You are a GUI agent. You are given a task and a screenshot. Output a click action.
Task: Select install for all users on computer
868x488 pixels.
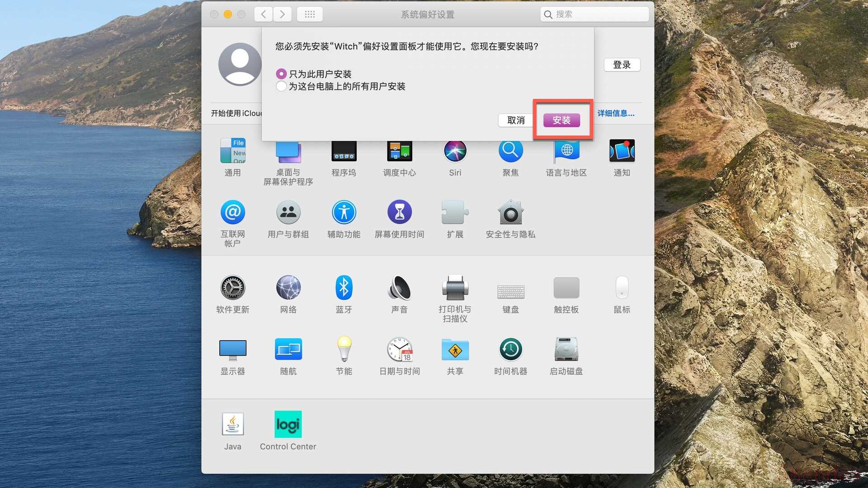(281, 86)
